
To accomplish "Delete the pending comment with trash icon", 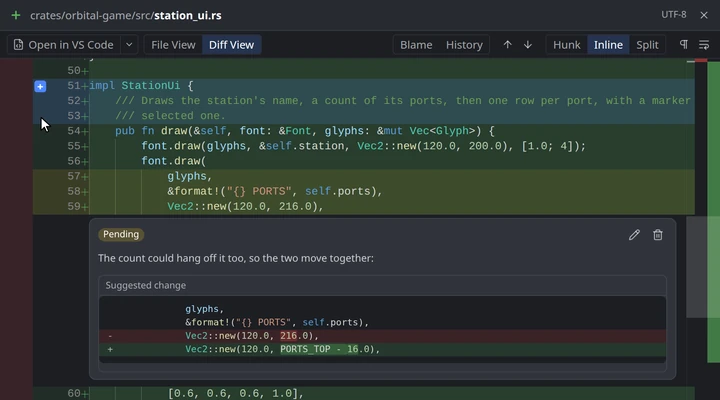I will point(658,235).
